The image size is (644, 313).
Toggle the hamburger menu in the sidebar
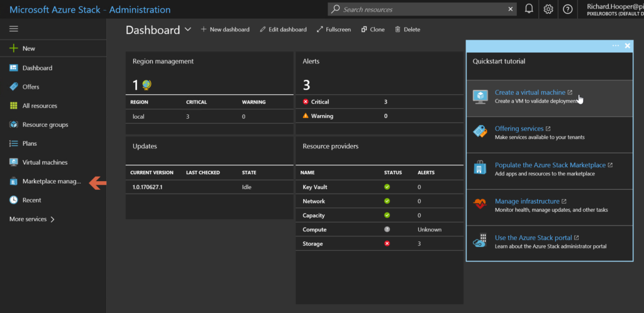14,29
